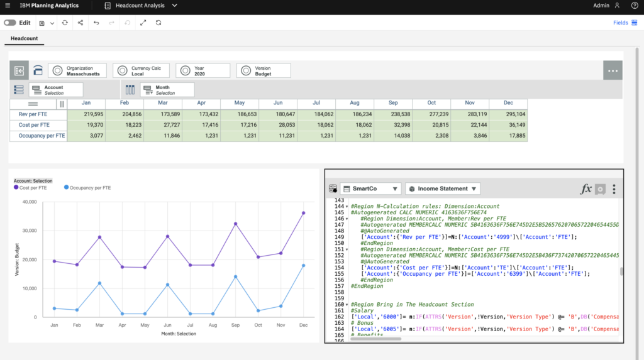Click the columns icon beside Month
The width and height of the screenshot is (644, 360).
(x=130, y=90)
